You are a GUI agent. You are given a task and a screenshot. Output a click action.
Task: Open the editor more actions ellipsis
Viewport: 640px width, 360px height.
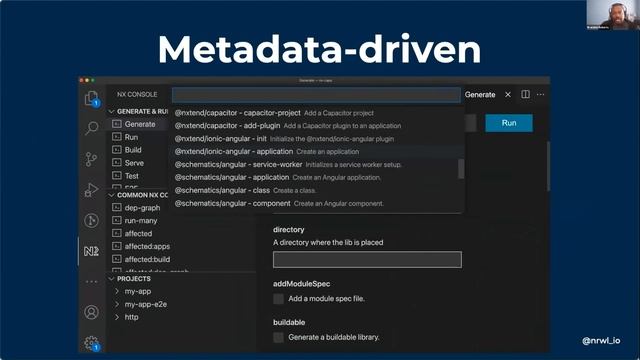click(540, 94)
